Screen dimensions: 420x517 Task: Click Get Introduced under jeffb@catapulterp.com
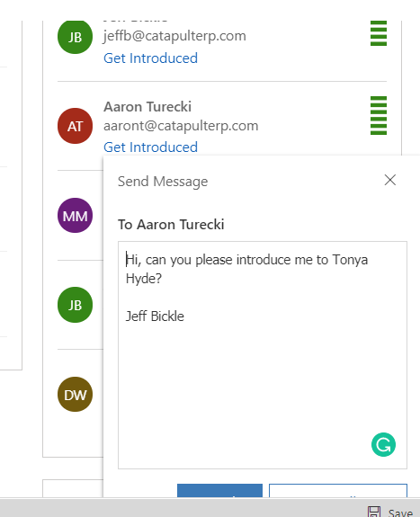coord(150,58)
